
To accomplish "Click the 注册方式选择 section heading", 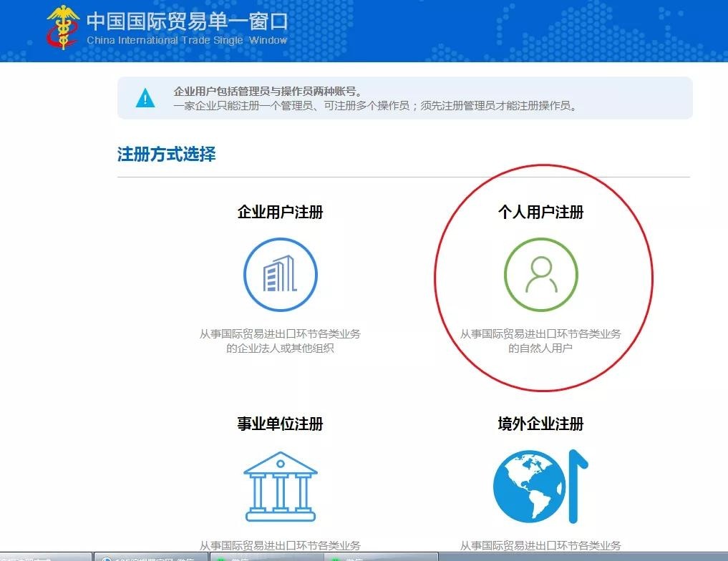I will [x=166, y=154].
